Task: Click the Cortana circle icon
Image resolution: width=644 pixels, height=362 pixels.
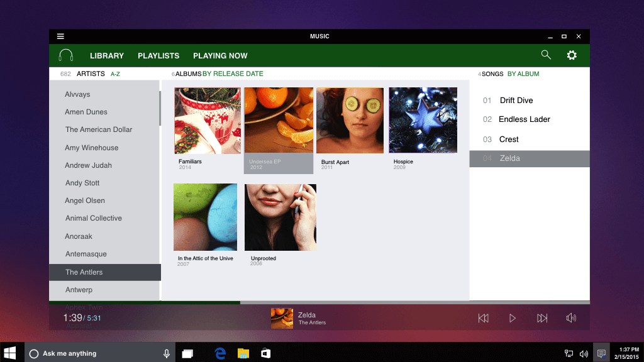Action: 34,353
